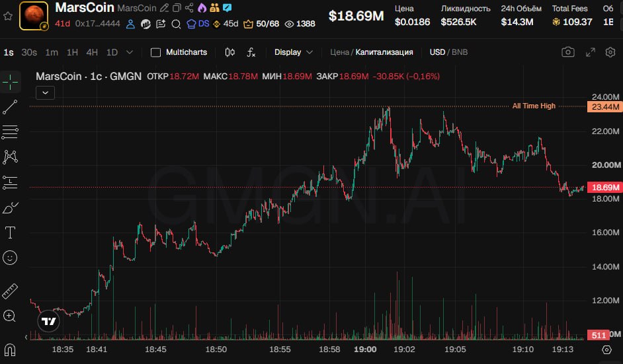Select the crosshair cursor tool
Image resolution: width=623 pixels, height=364 pixels.
11,82
